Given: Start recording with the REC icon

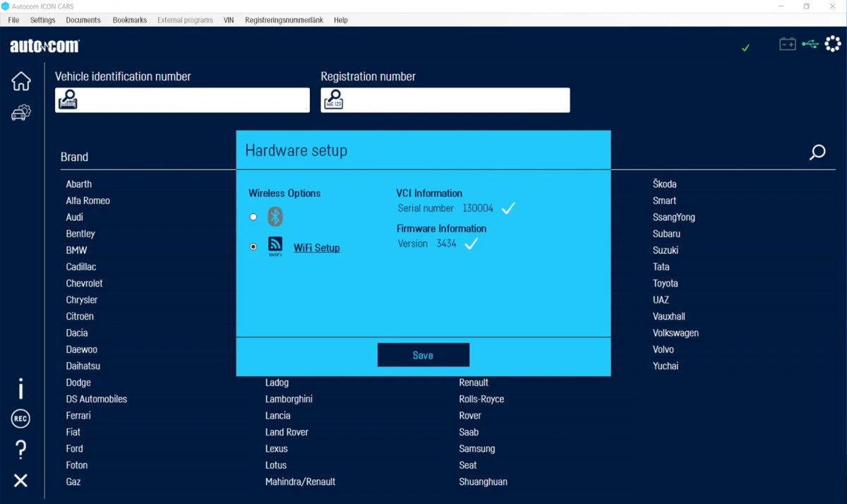Looking at the screenshot, I should [21, 419].
